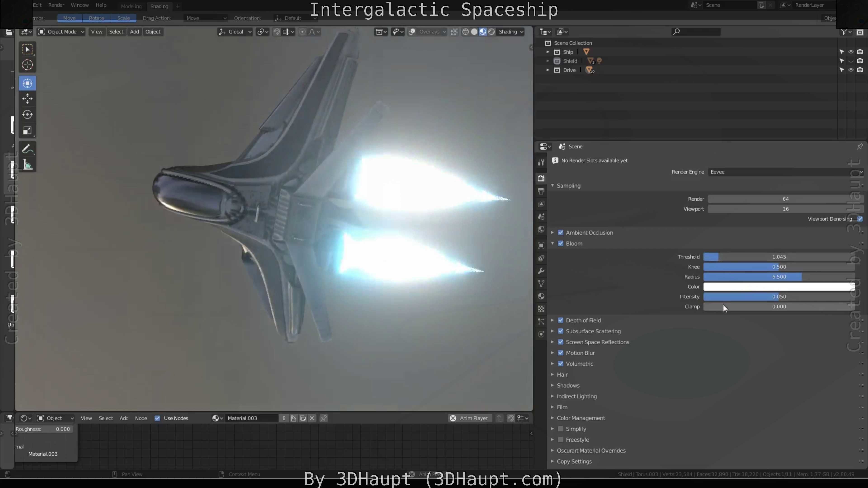Image resolution: width=868 pixels, height=488 pixels.
Task: Disable the Bloom checkbox
Action: (x=561, y=244)
